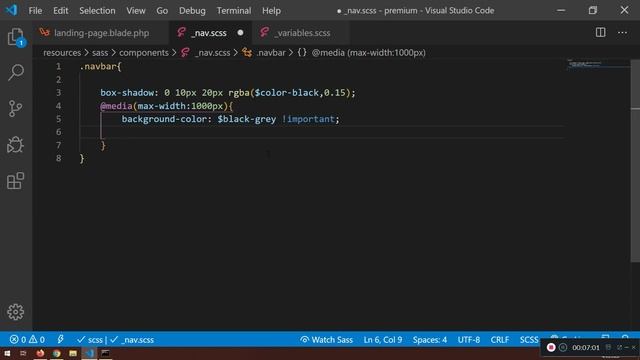Open the Help menu
The image size is (640, 360).
tap(271, 11)
